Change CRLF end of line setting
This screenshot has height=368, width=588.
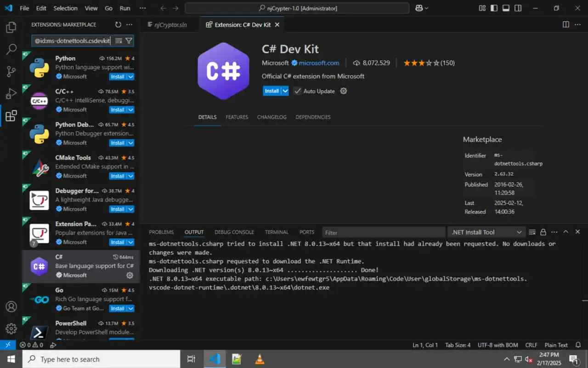point(531,345)
